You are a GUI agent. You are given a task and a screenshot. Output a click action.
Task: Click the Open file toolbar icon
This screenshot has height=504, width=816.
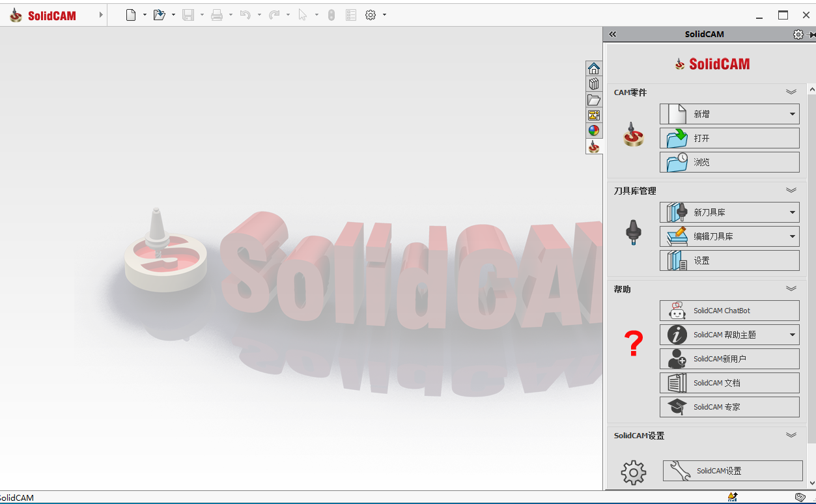click(160, 15)
